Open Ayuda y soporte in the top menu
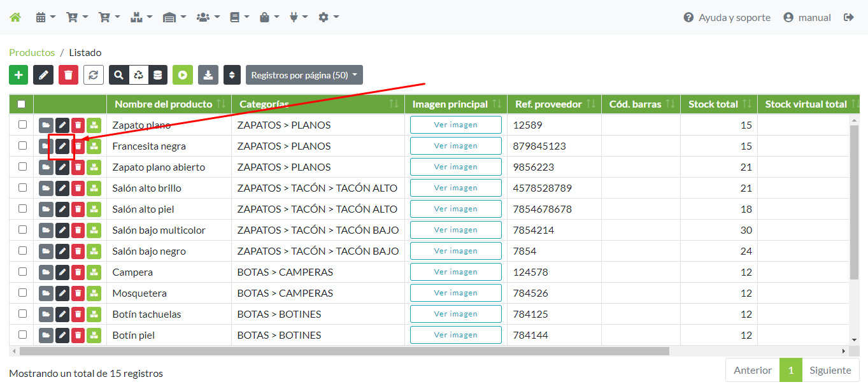Viewport: 868px width, 389px height. coord(727,17)
